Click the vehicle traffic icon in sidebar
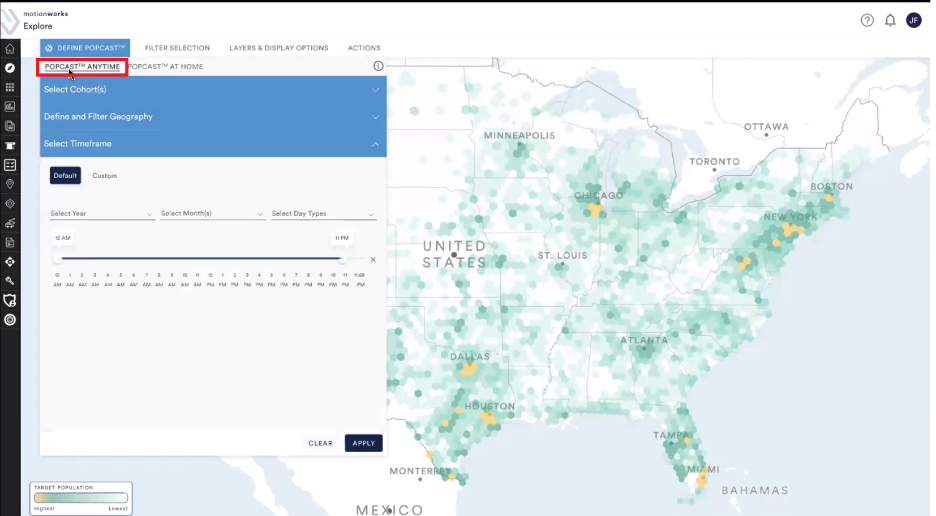The height and width of the screenshot is (516, 936). pyautogui.click(x=10, y=223)
